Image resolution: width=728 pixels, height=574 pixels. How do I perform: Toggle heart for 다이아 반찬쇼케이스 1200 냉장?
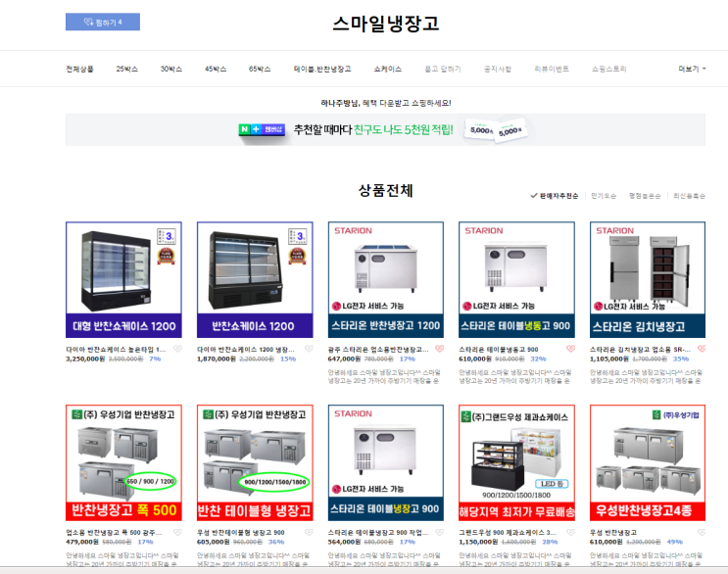(309, 349)
